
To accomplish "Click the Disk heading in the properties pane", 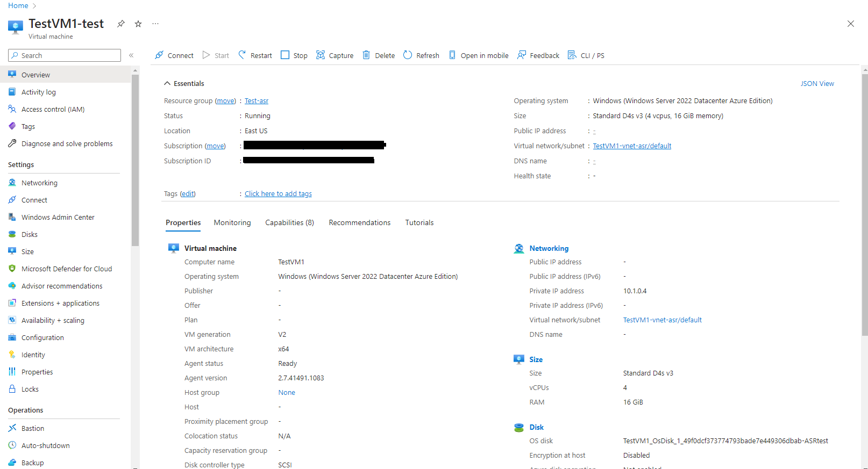I will pos(536,427).
